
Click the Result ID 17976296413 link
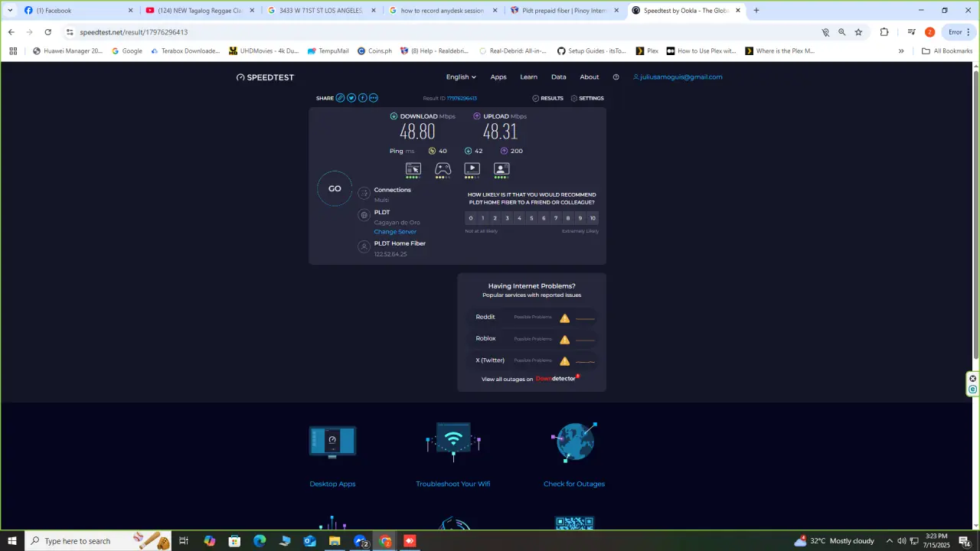click(x=462, y=98)
